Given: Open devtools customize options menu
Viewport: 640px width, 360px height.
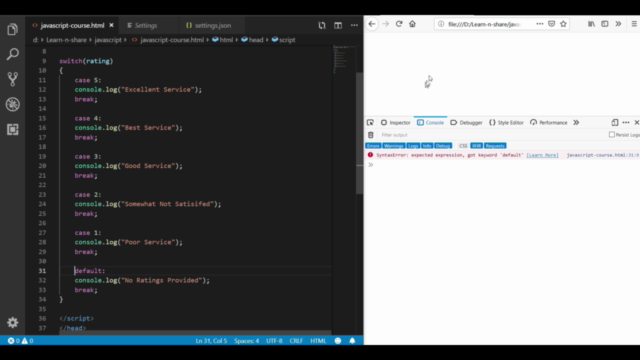Looking at the screenshot, I should [626, 122].
